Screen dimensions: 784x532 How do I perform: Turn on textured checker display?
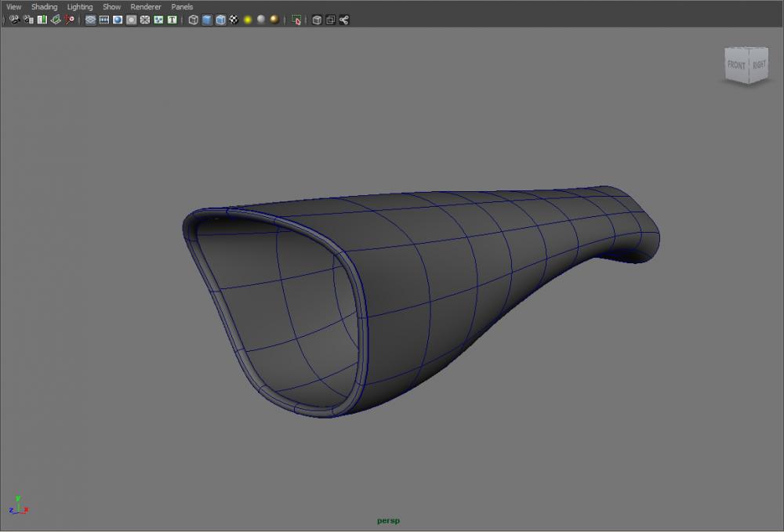point(234,20)
